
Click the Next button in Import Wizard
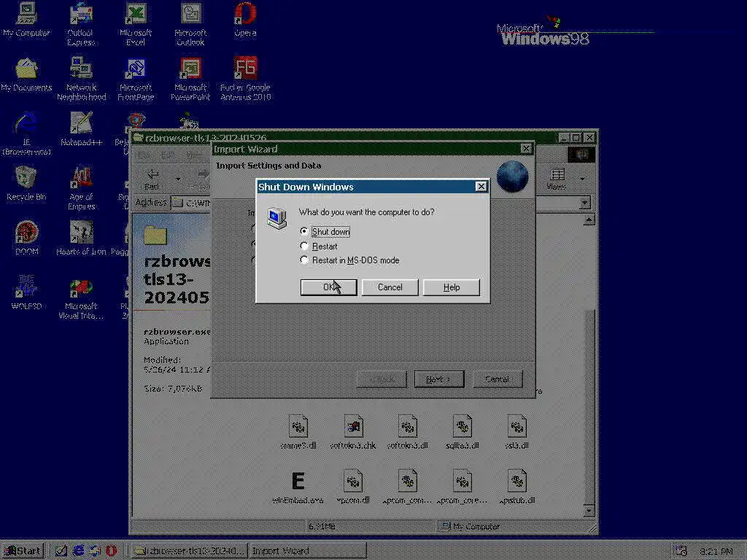click(x=438, y=379)
